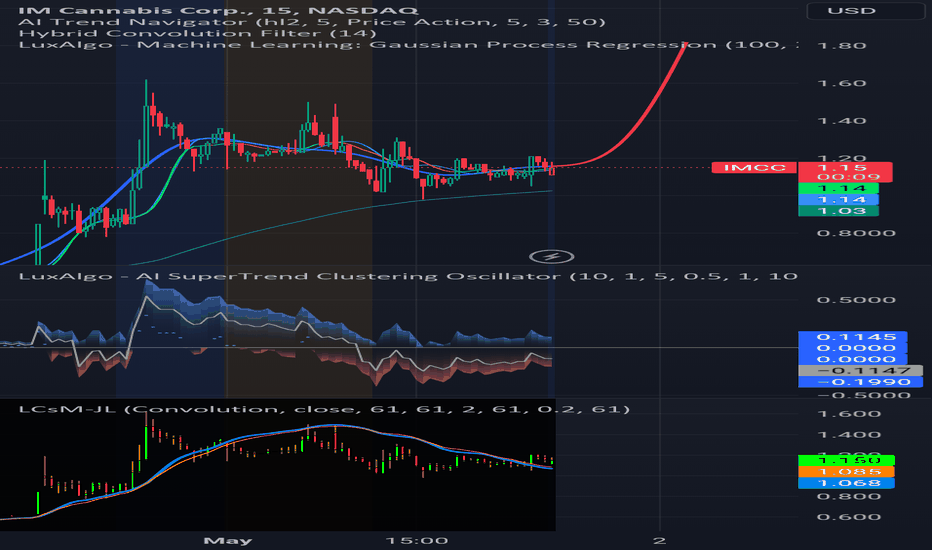Click the grey -0.1147 oscillator value tag

(860, 370)
